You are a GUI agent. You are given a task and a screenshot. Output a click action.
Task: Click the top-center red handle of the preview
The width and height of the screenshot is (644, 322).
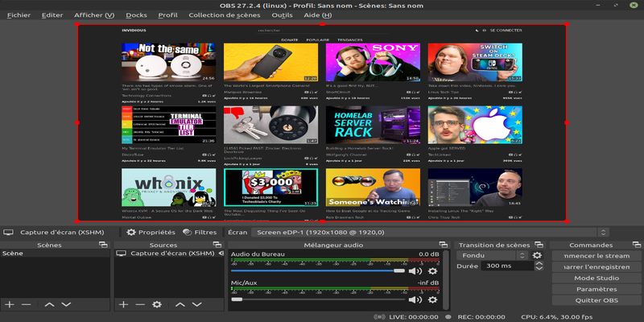point(322,24)
